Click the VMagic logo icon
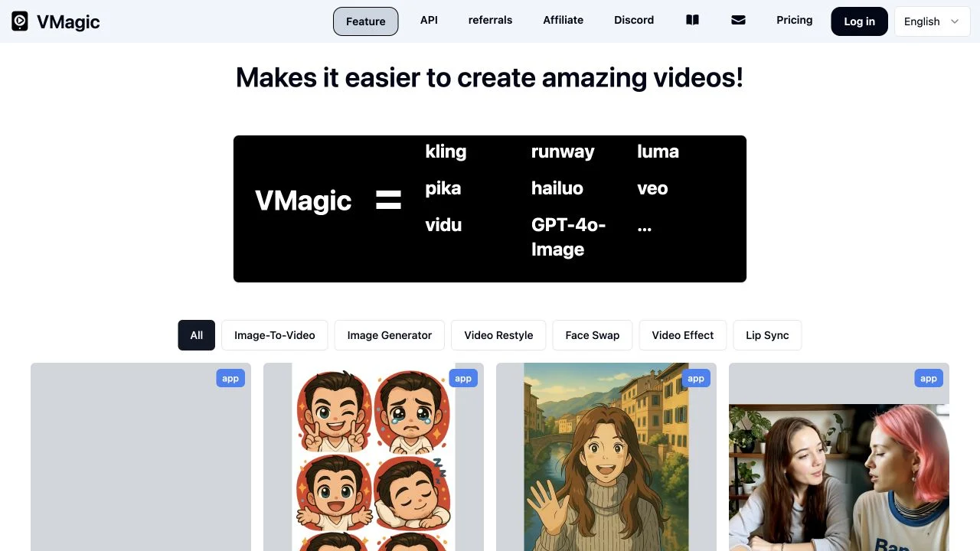The image size is (980, 551). tap(20, 21)
